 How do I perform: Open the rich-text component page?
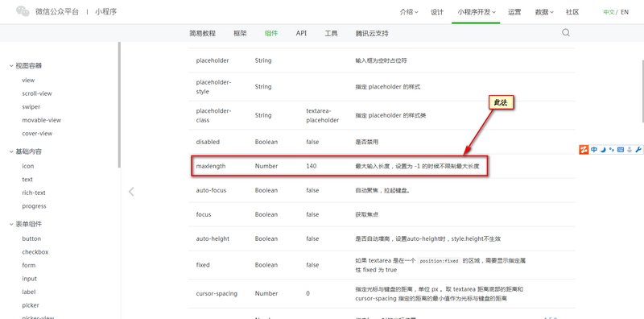34,193
